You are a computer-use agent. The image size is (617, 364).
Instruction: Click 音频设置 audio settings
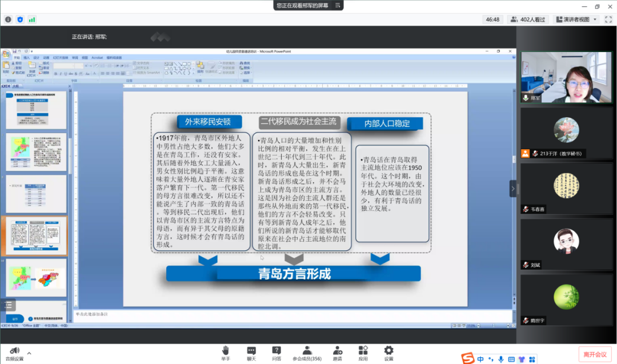(x=14, y=354)
